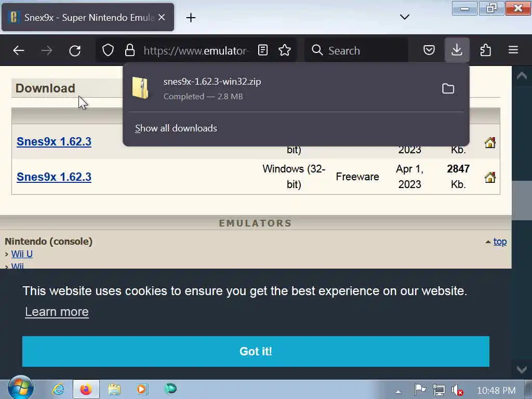The image size is (532, 399).
Task: Select the 2847 Kb size cell
Action: coord(458,177)
